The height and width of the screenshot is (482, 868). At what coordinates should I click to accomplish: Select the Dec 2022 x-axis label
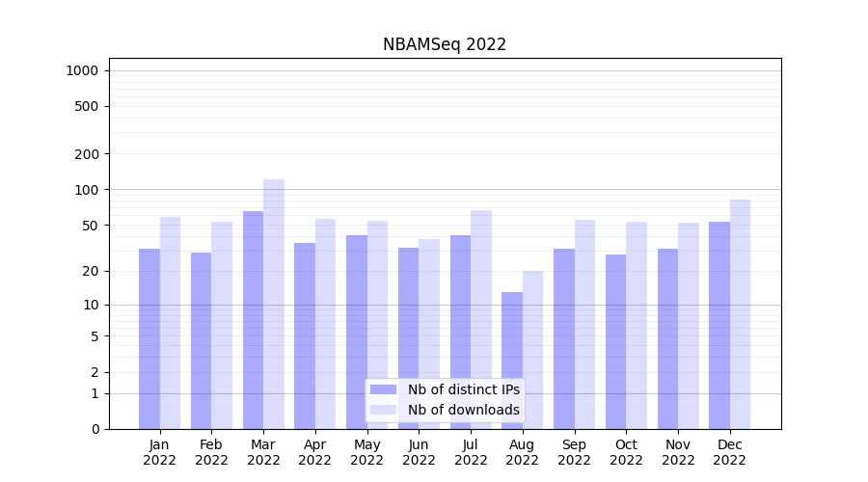[x=730, y=452]
